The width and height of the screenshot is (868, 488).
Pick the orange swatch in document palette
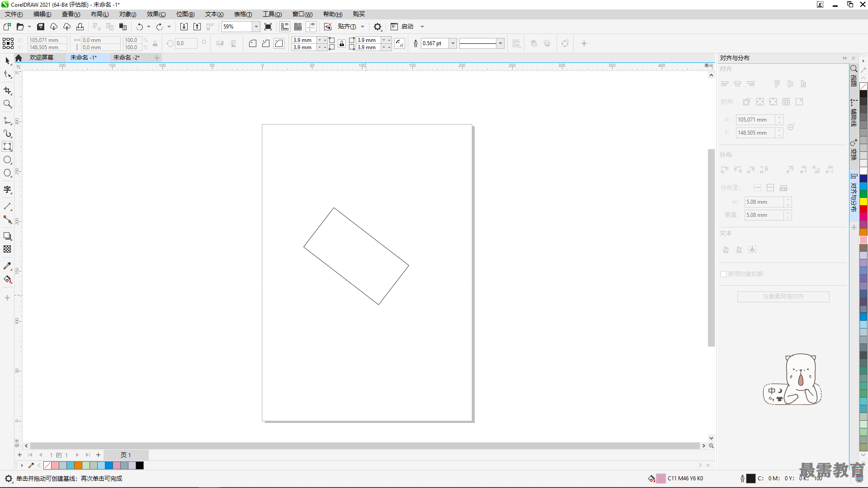(78, 465)
